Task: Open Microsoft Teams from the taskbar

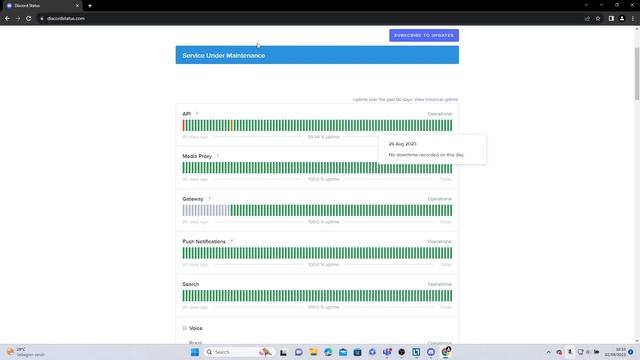Action: 387,352
